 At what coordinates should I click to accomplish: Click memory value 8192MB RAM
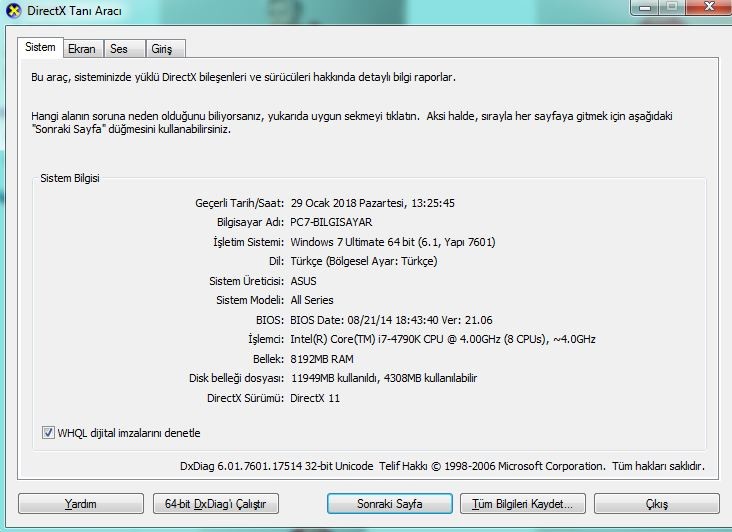(x=322, y=359)
